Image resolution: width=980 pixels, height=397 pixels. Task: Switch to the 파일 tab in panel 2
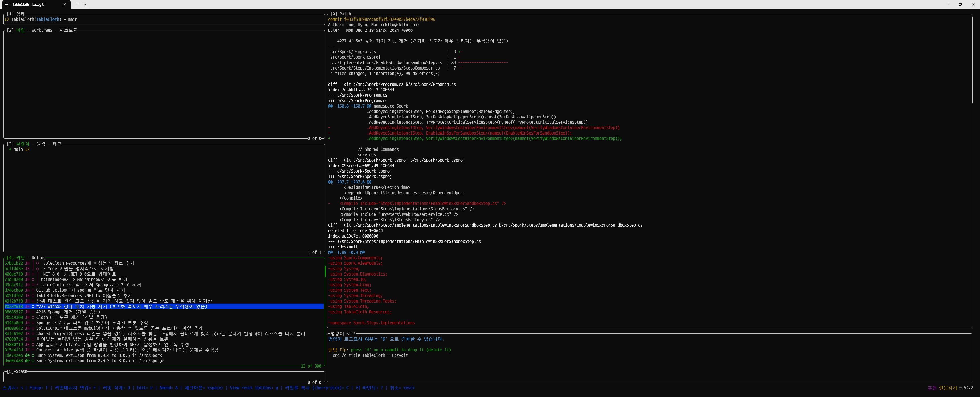point(20,30)
